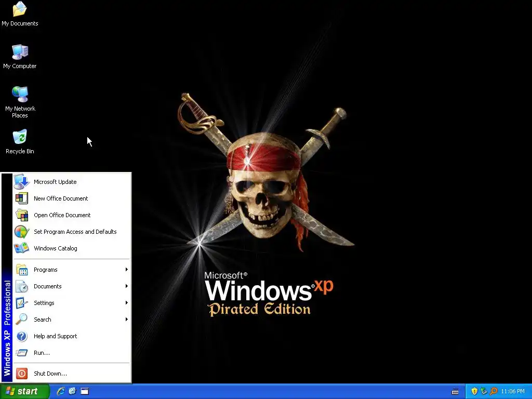Click the Show Desktop Quick Launch icon

(x=85, y=392)
